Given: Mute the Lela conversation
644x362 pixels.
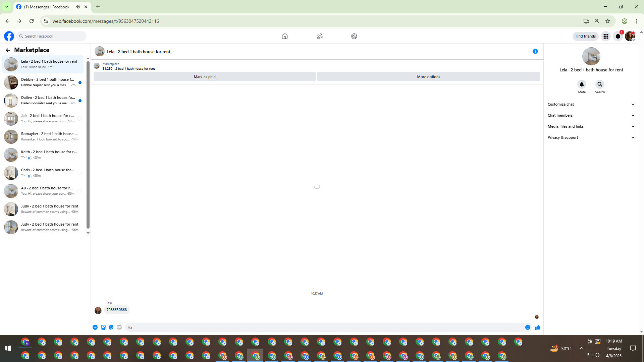Looking at the screenshot, I should click(x=582, y=84).
